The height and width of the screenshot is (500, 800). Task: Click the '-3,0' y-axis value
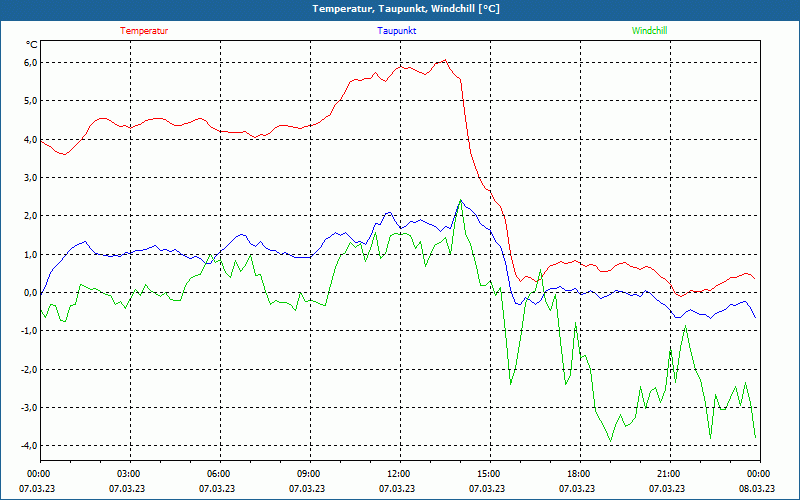pos(29,407)
